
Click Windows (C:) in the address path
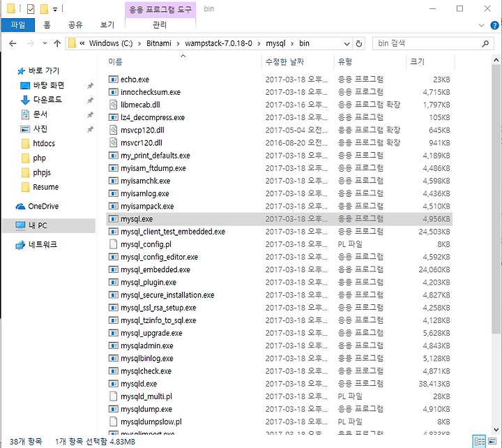click(x=111, y=43)
